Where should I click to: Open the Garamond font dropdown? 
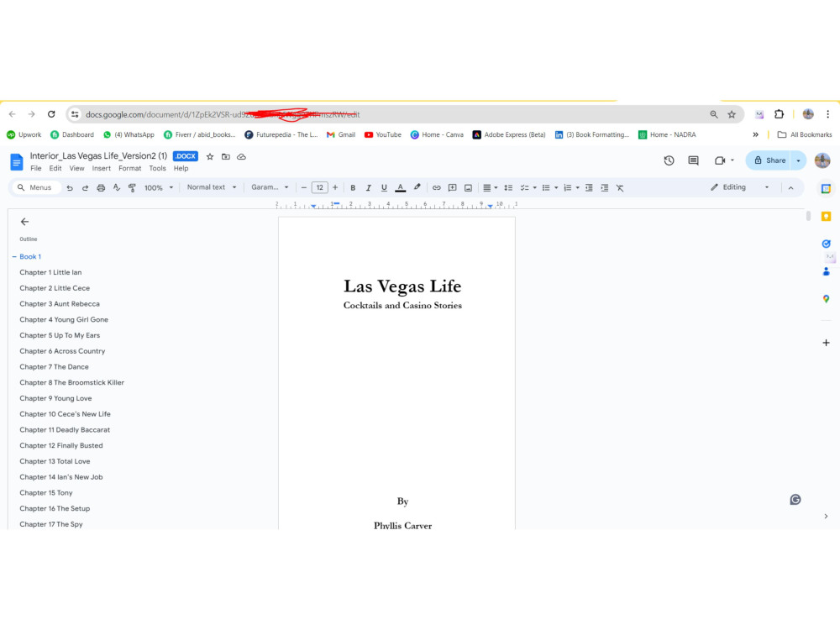coord(270,187)
